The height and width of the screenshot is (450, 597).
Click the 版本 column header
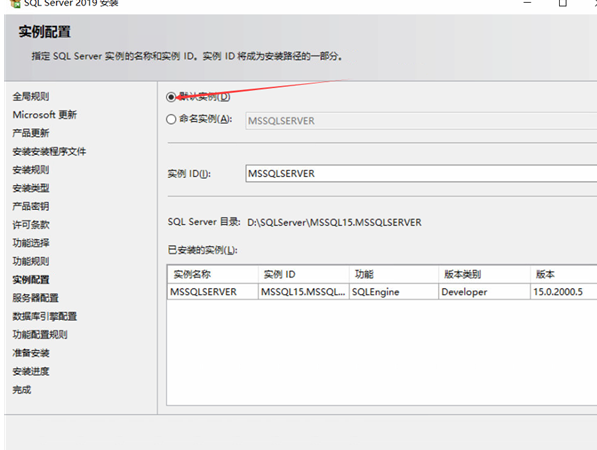(x=564, y=274)
